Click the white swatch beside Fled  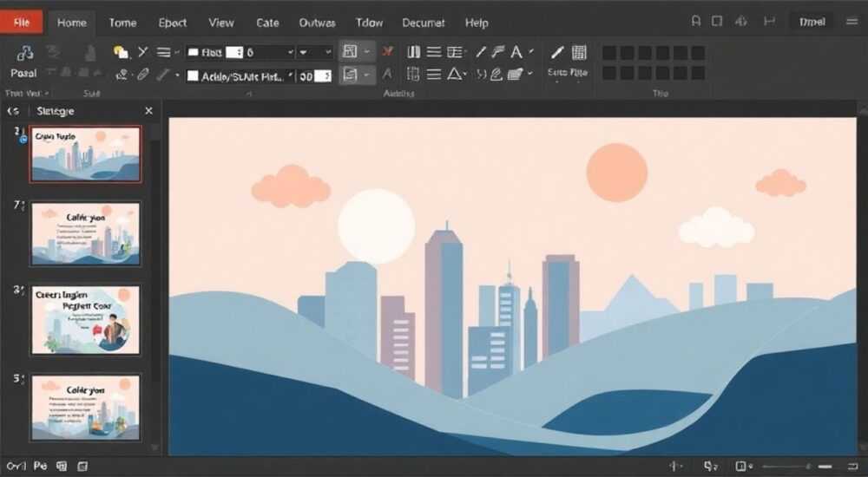[194, 53]
